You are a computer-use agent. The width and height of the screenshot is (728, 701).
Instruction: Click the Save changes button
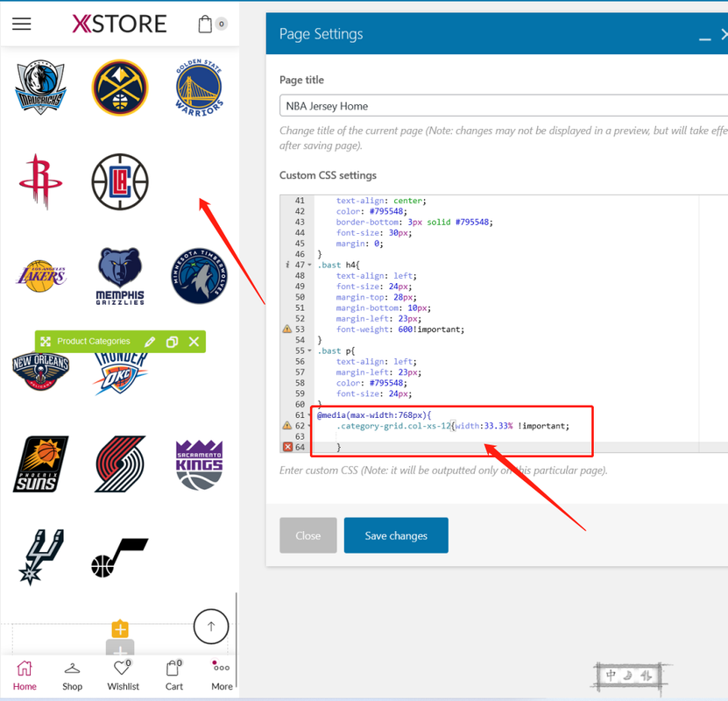[396, 535]
